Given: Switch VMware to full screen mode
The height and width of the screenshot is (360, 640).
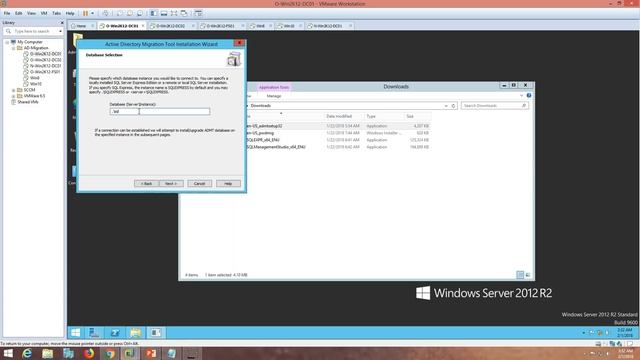Looking at the screenshot, I should 174,13.
